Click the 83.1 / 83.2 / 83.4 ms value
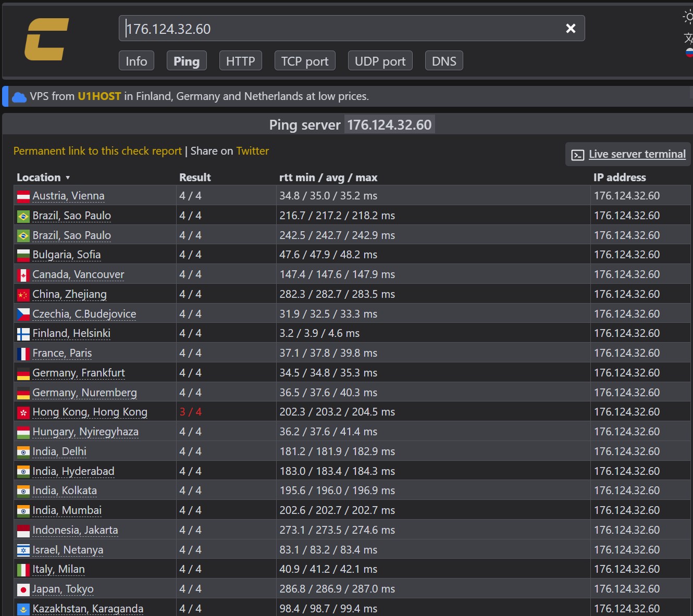 (x=328, y=550)
